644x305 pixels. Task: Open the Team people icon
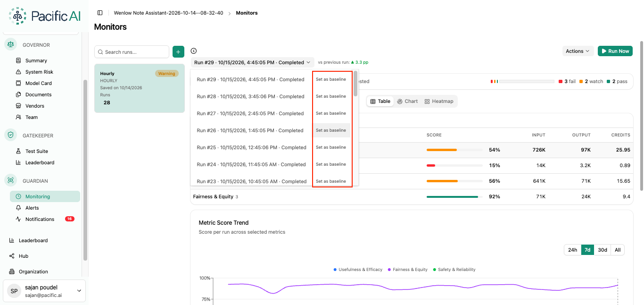pos(18,117)
